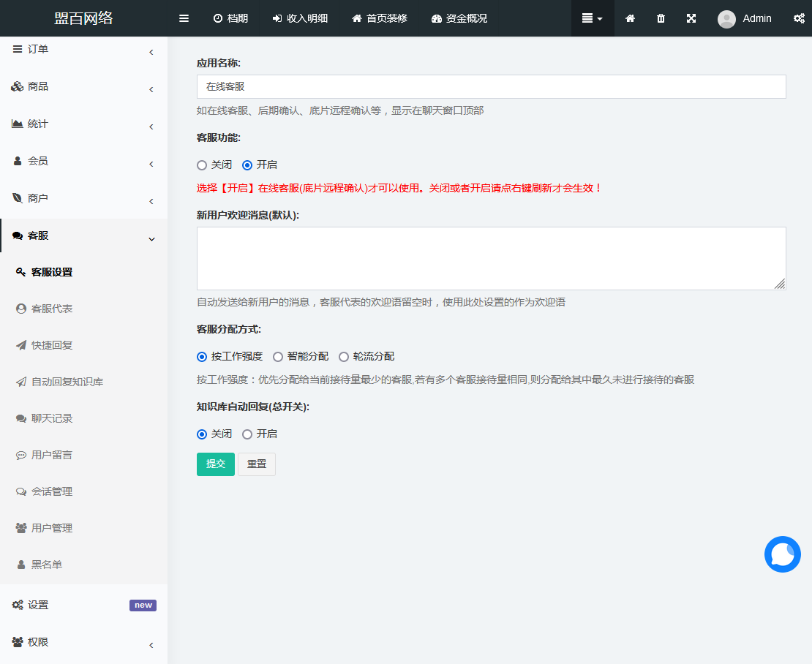Viewport: 812px width, 664px height.
Task: Click the 应用名称 text input field
Action: [x=491, y=86]
